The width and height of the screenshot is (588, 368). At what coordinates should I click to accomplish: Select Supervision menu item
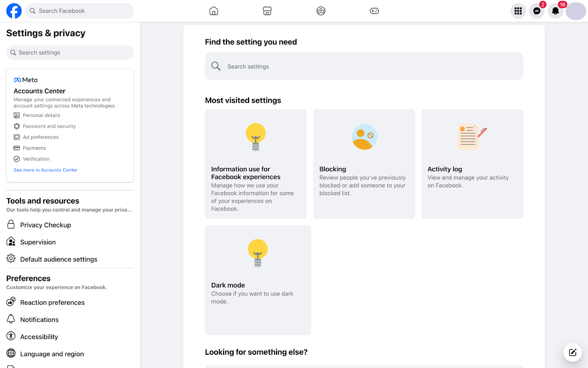tap(70, 242)
